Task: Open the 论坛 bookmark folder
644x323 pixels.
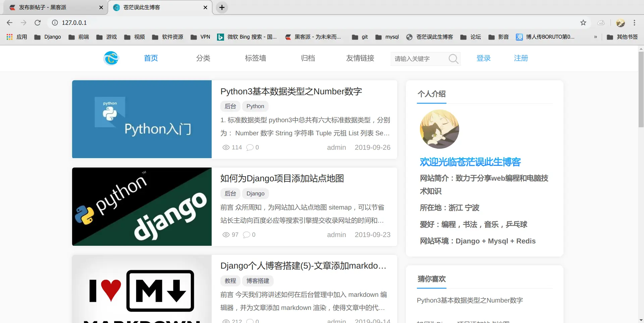Action: [x=470, y=37]
